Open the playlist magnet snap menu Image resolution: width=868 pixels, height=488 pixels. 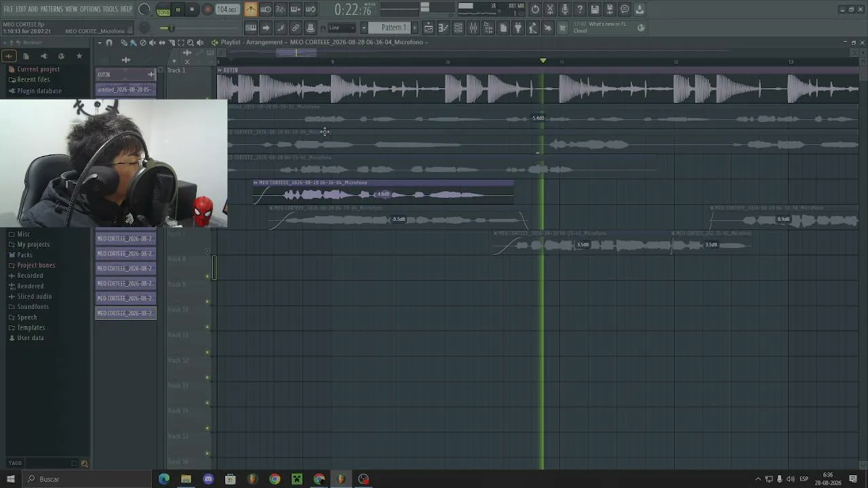[109, 42]
